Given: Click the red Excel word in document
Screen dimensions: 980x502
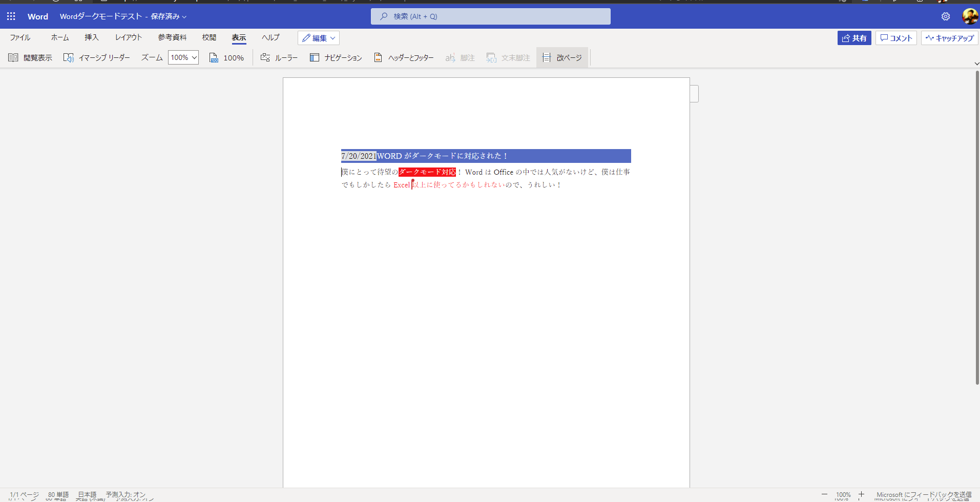Looking at the screenshot, I should click(402, 185).
